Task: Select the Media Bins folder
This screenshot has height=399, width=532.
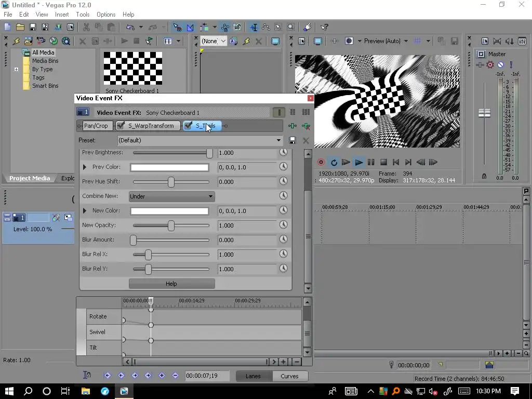Action: [45, 61]
